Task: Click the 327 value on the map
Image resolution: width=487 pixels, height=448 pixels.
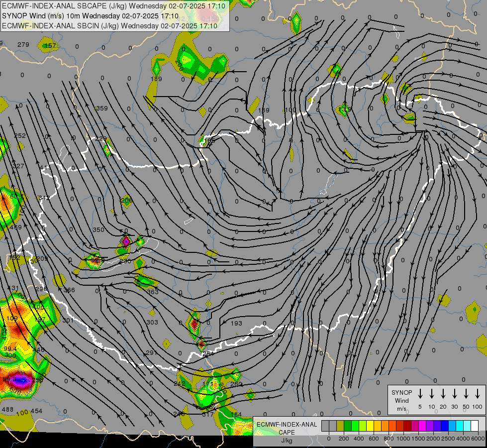Action: (18, 166)
